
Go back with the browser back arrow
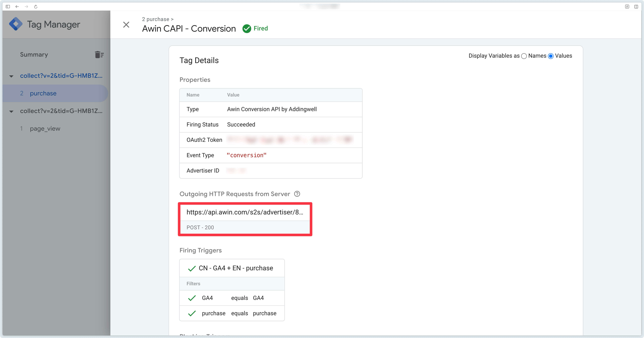point(17,7)
